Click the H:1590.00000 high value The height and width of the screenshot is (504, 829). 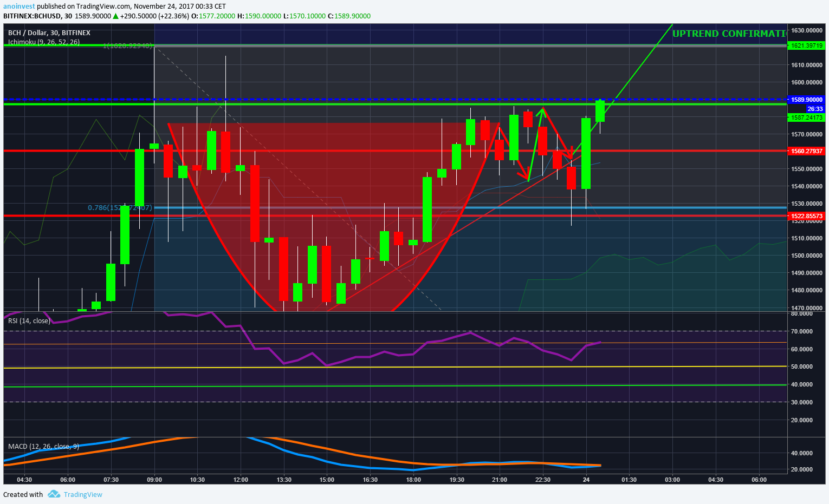259,16
